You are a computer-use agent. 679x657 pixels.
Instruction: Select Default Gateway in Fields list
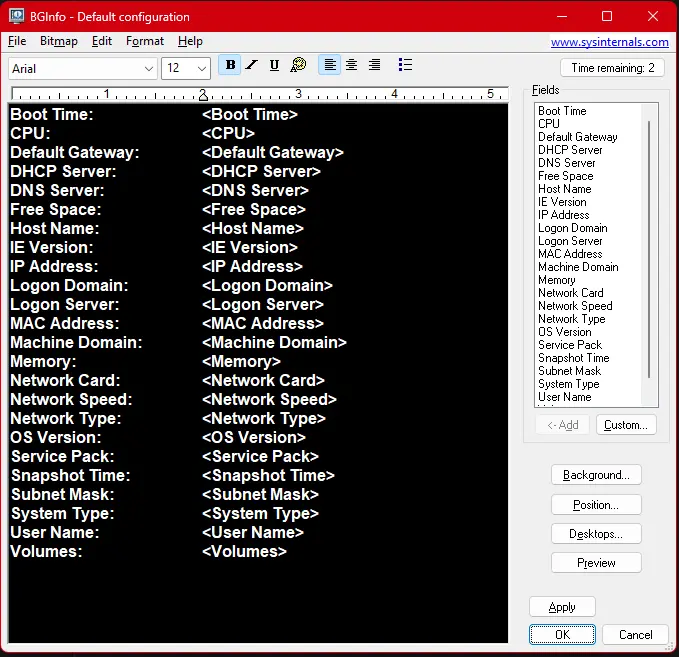[577, 137]
